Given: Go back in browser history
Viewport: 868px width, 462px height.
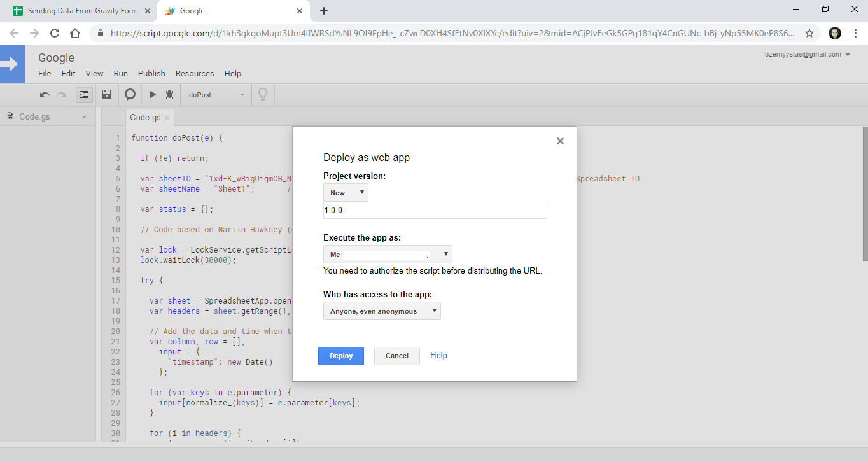Looking at the screenshot, I should (x=14, y=33).
